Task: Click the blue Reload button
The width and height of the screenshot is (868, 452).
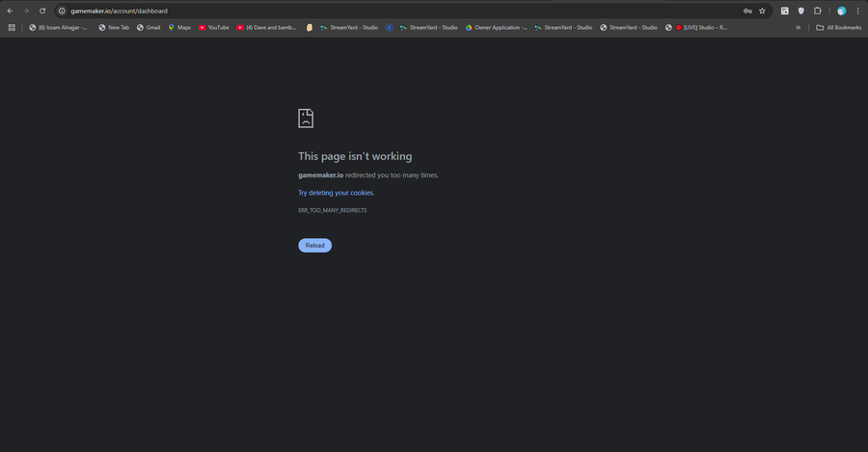Action: (x=315, y=245)
